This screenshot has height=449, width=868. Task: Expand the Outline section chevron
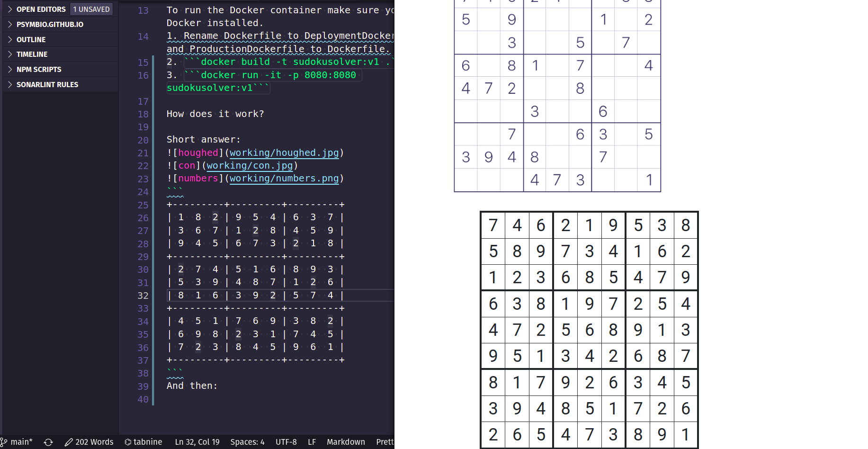(x=10, y=39)
